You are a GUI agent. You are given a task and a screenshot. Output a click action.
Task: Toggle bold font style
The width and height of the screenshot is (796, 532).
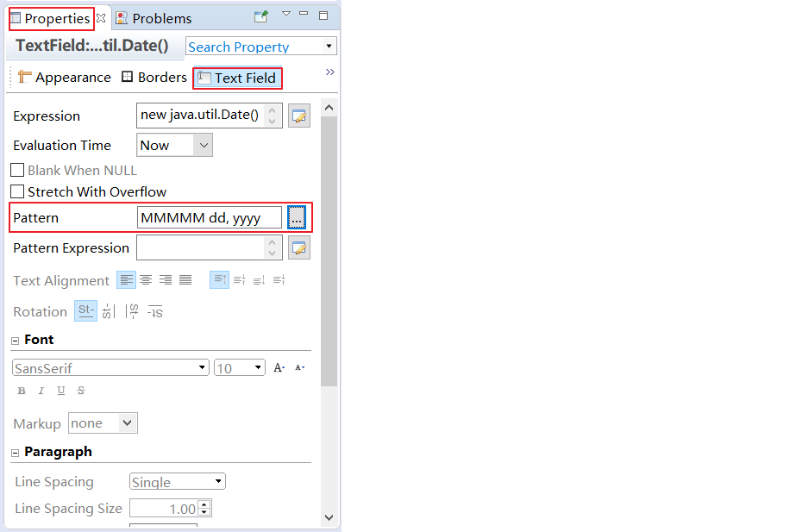tap(22, 391)
